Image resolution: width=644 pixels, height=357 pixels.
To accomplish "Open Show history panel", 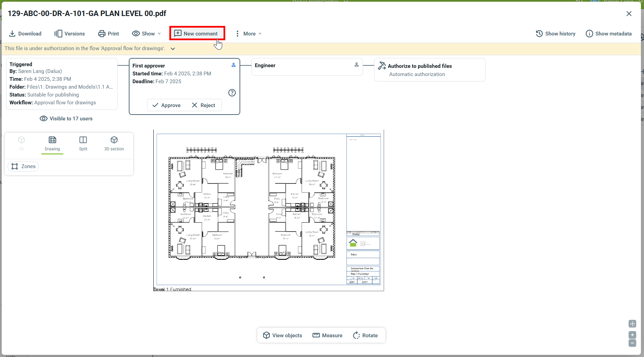I will click(555, 33).
